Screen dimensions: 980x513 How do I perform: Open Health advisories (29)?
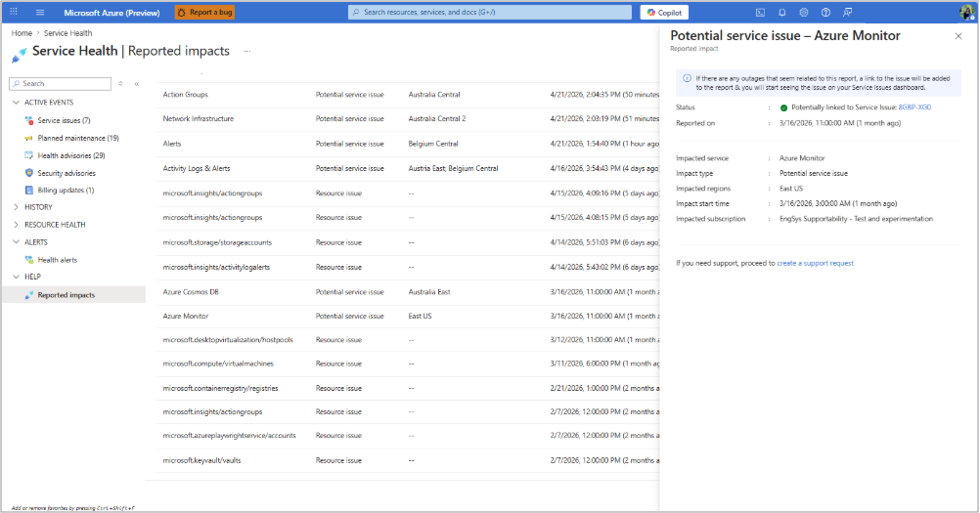(71, 155)
